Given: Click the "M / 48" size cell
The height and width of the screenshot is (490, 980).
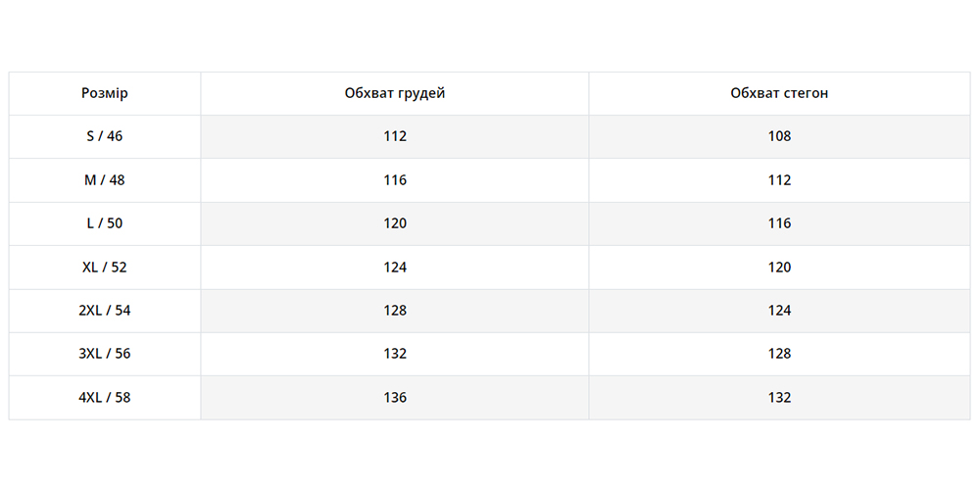Looking at the screenshot, I should point(105,180).
